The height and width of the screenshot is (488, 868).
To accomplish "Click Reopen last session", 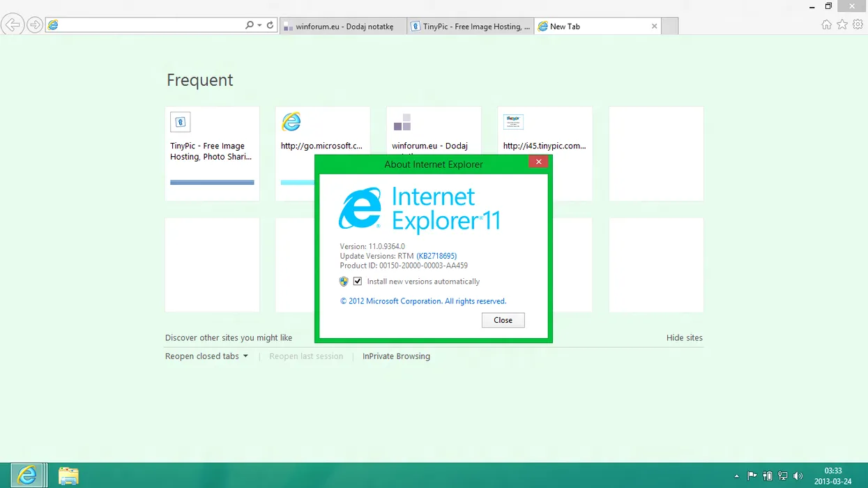I will point(306,356).
